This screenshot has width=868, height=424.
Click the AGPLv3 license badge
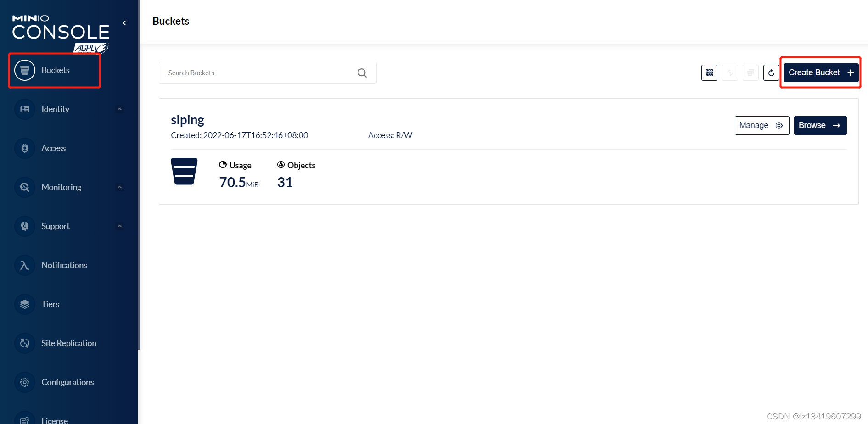91,48
